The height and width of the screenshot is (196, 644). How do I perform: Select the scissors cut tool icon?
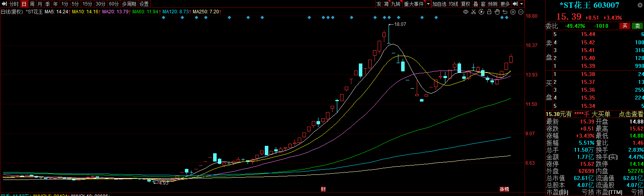click(x=474, y=12)
